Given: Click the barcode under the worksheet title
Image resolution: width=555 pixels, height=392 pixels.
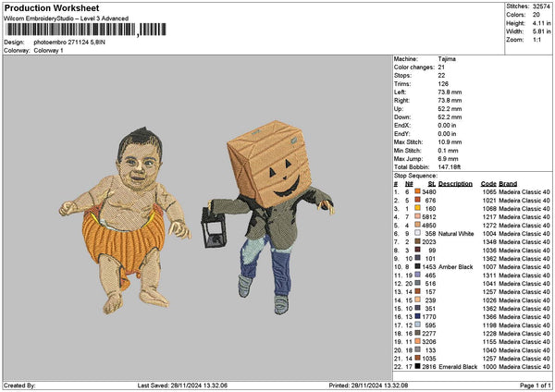Looking at the screenshot, I should [x=86, y=30].
